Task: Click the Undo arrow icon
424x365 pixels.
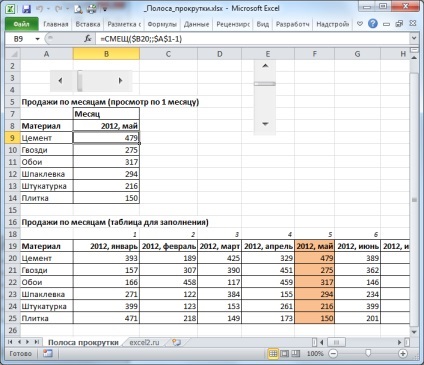Action: point(40,9)
